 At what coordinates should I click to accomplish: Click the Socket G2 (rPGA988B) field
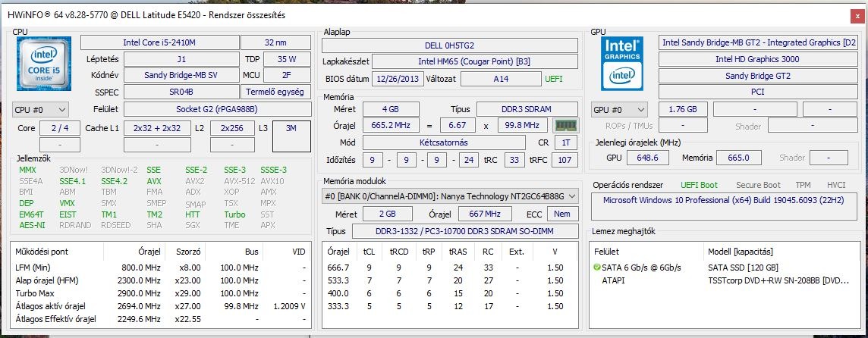click(x=217, y=110)
